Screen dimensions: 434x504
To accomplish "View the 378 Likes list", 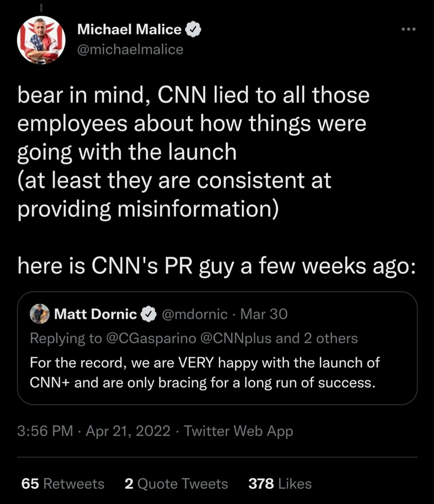I will click(280, 483).
